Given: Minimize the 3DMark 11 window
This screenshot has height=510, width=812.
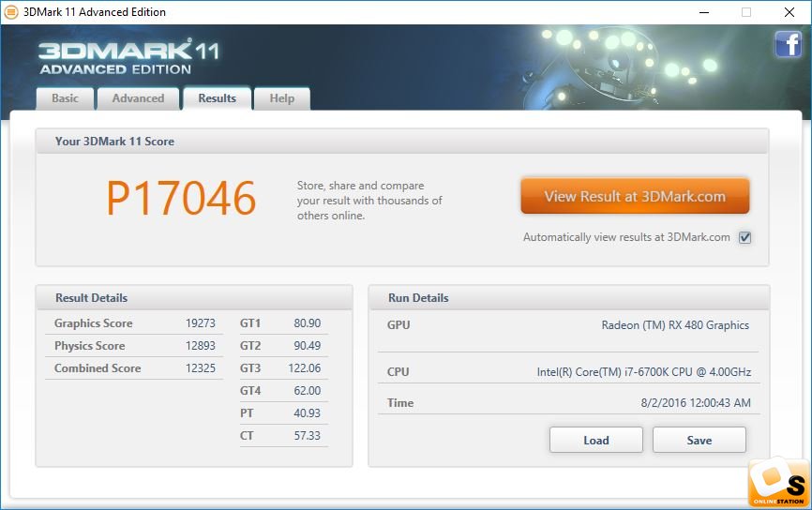Looking at the screenshot, I should tap(704, 12).
